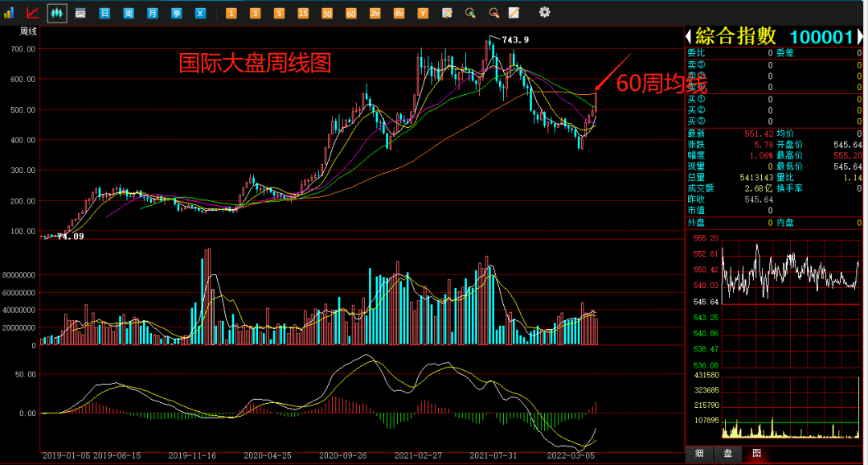Click the 74.09 low price label
The height and width of the screenshot is (465, 868).
(x=70, y=237)
